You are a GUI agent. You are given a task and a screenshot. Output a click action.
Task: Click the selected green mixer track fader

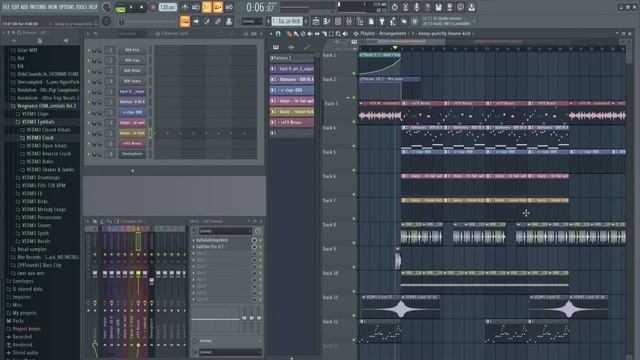[138, 274]
